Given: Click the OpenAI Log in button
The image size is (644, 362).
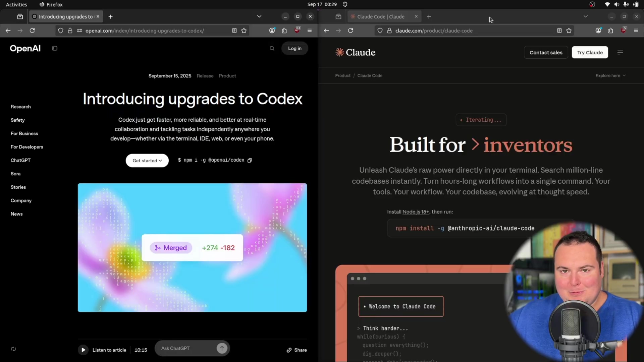Looking at the screenshot, I should pos(295,48).
